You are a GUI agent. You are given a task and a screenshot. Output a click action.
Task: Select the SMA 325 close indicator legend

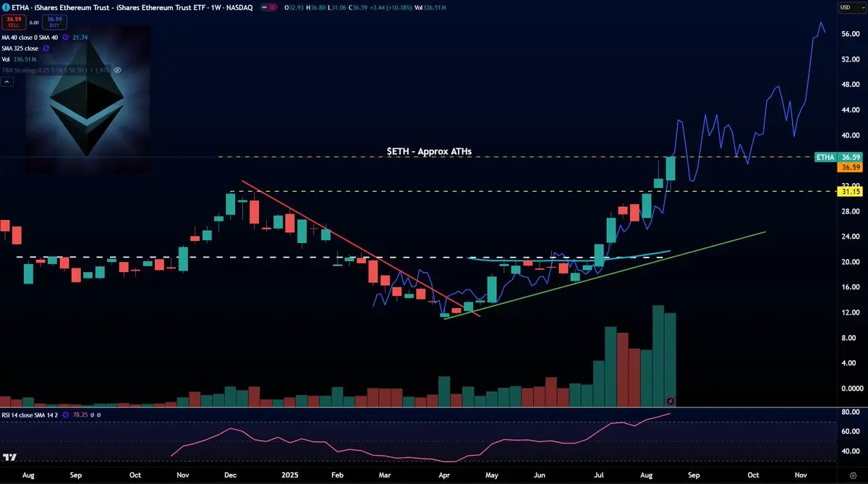pyautogui.click(x=20, y=48)
